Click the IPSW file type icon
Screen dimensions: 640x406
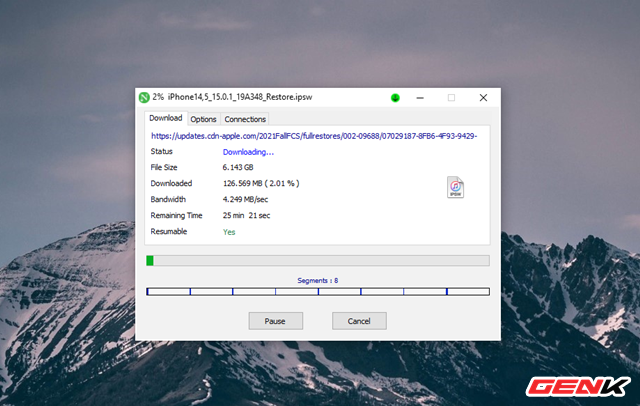tap(455, 187)
